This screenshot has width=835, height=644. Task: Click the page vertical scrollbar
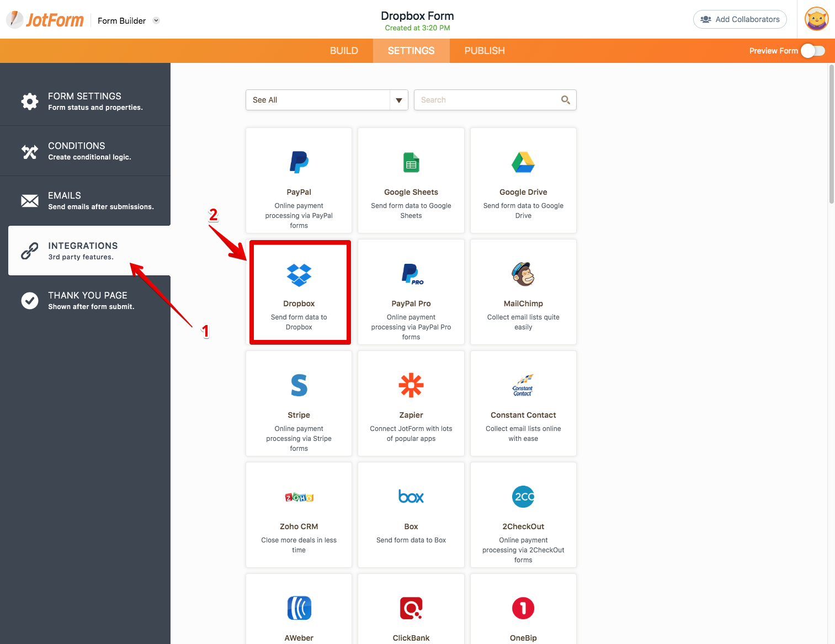click(x=831, y=134)
